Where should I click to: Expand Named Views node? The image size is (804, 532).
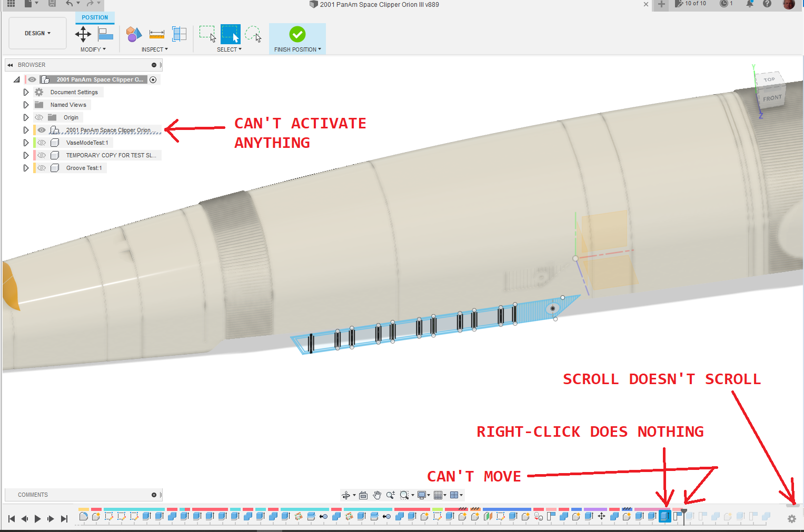click(26, 105)
